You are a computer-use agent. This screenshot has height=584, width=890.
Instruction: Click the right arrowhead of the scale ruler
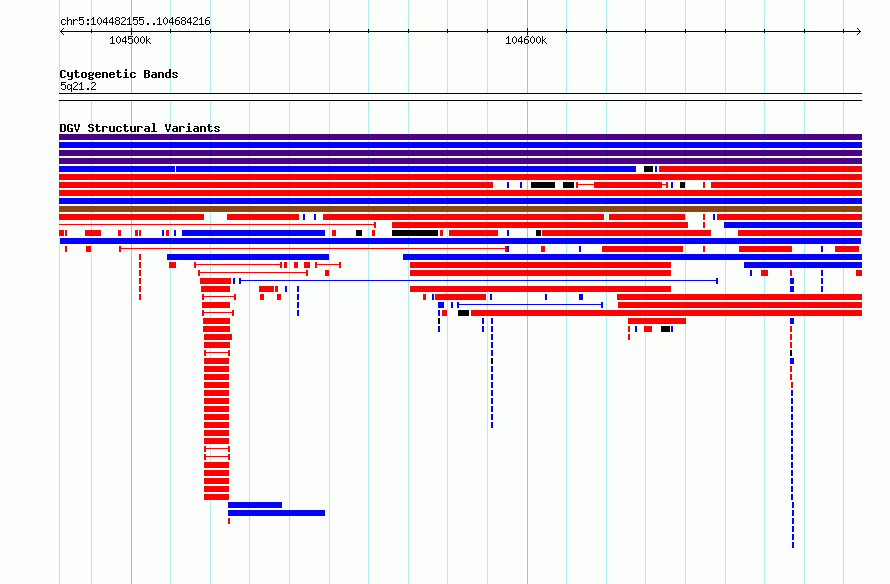[x=859, y=32]
